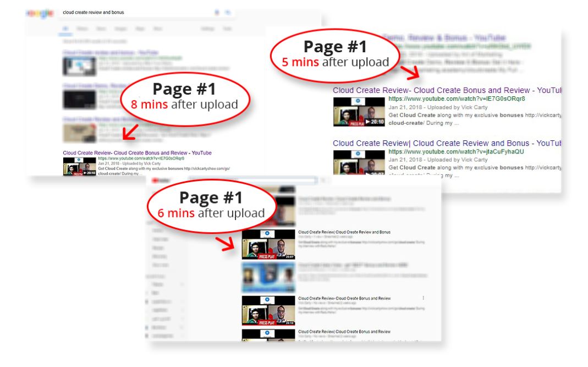This screenshot has height=367, width=588.
Task: Play the YouTube thumbnail showing 20:07 duration
Action: point(268,244)
